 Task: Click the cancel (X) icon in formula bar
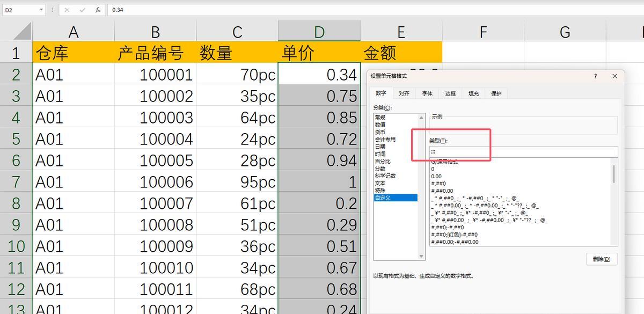[67, 10]
